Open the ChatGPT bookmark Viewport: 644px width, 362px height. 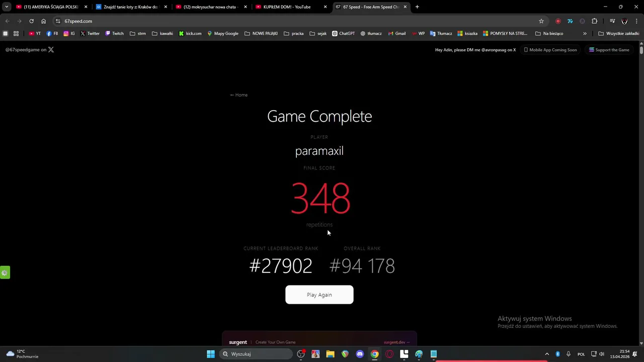coord(343,34)
